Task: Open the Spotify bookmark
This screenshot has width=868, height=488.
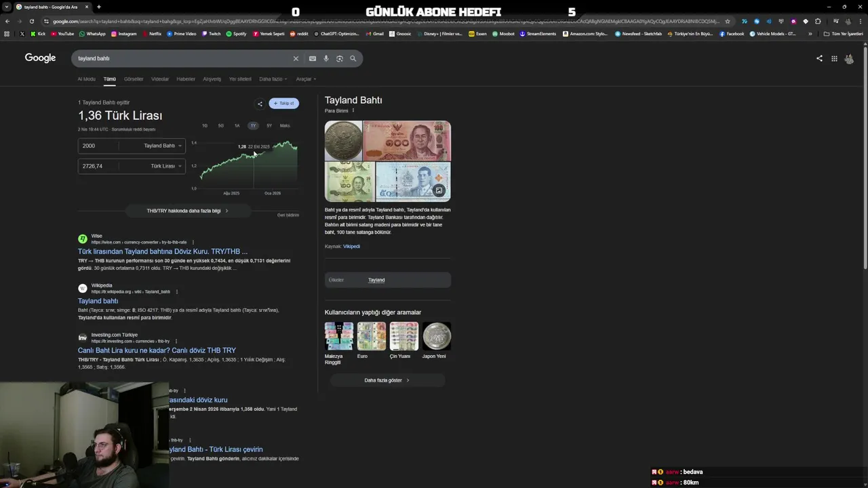Action: coord(236,34)
